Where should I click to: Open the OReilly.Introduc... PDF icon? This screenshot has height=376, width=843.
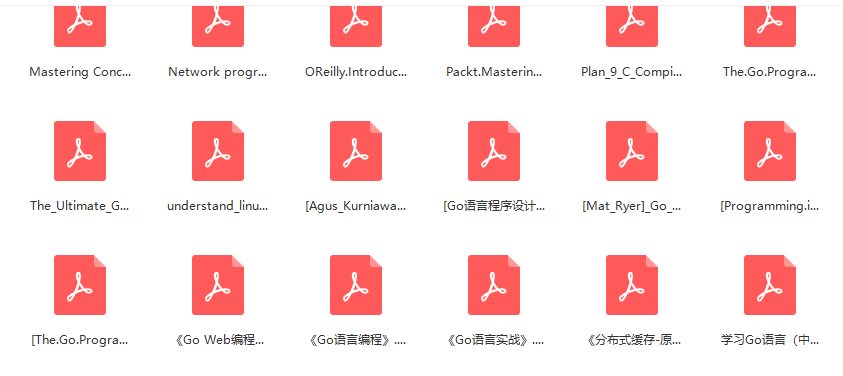[x=356, y=26]
